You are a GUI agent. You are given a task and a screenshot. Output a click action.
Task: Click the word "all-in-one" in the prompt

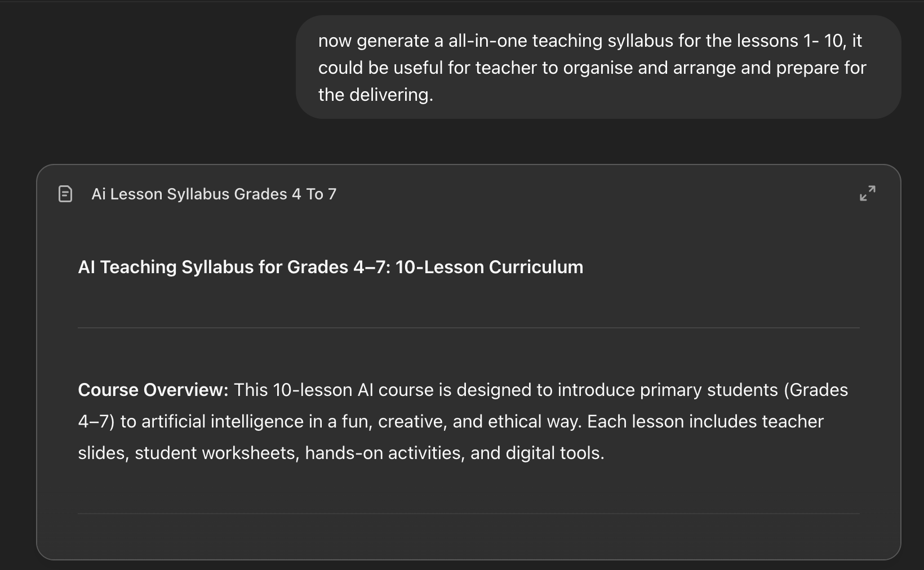tap(487, 41)
